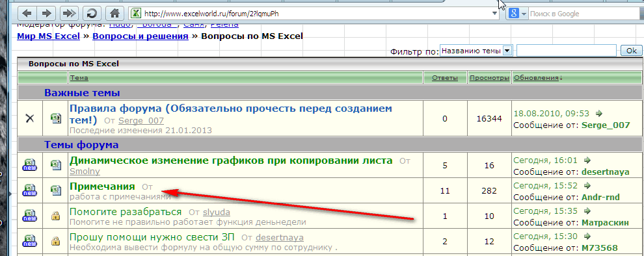Open the M73568 user link
644x256 pixels.
(x=600, y=248)
